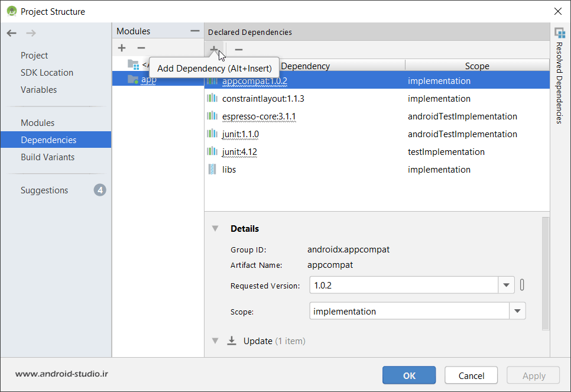Open the Build Variants page

[48, 157]
